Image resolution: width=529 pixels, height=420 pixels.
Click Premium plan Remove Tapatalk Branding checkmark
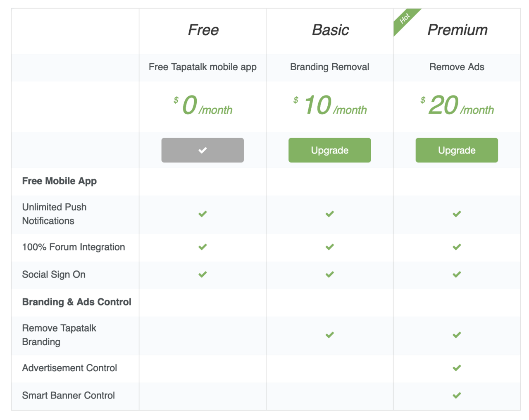click(x=457, y=335)
